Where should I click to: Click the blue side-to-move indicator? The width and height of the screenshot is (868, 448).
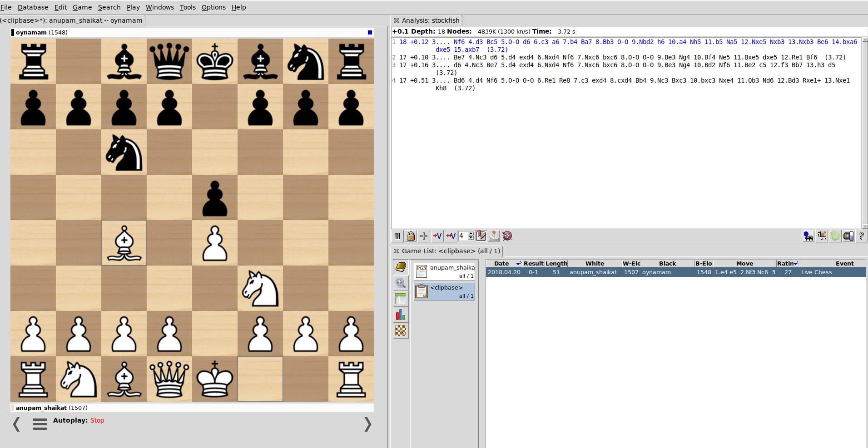tap(370, 32)
